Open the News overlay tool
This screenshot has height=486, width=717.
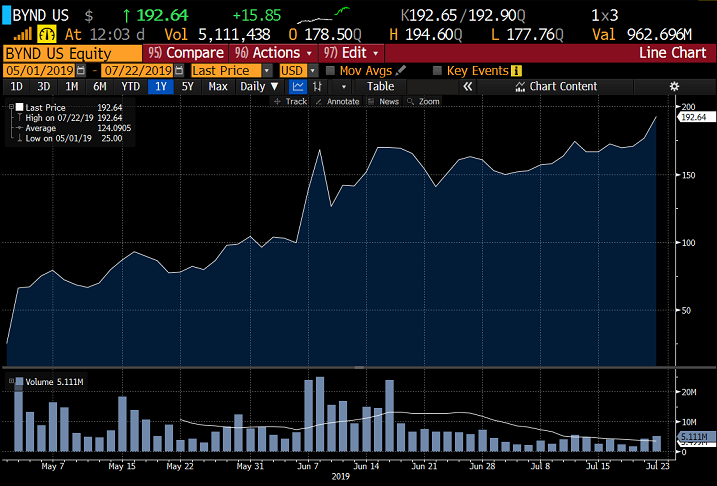384,101
